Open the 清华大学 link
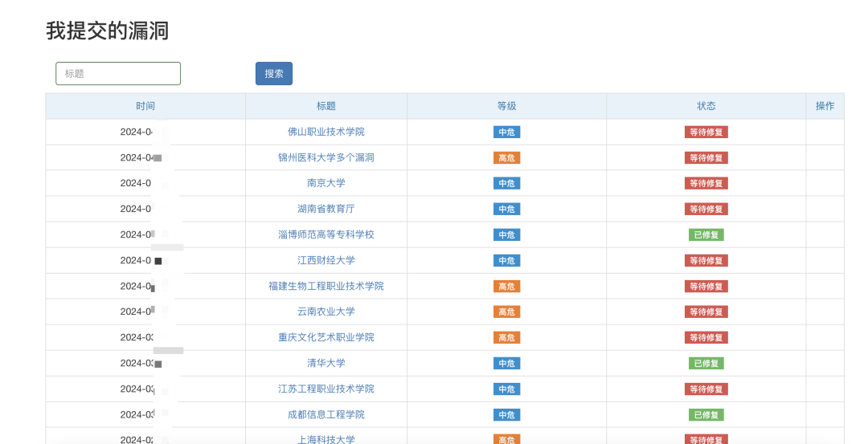Image resolution: width=868 pixels, height=444 pixels. (326, 363)
